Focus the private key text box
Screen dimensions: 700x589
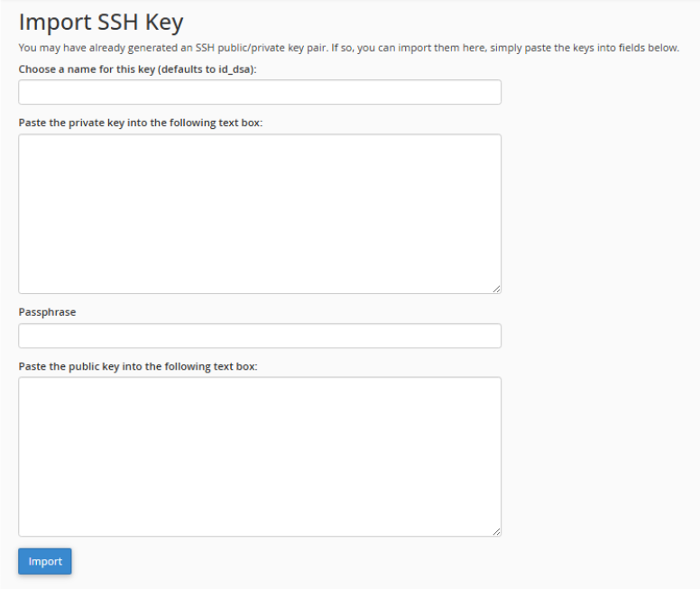(260, 214)
